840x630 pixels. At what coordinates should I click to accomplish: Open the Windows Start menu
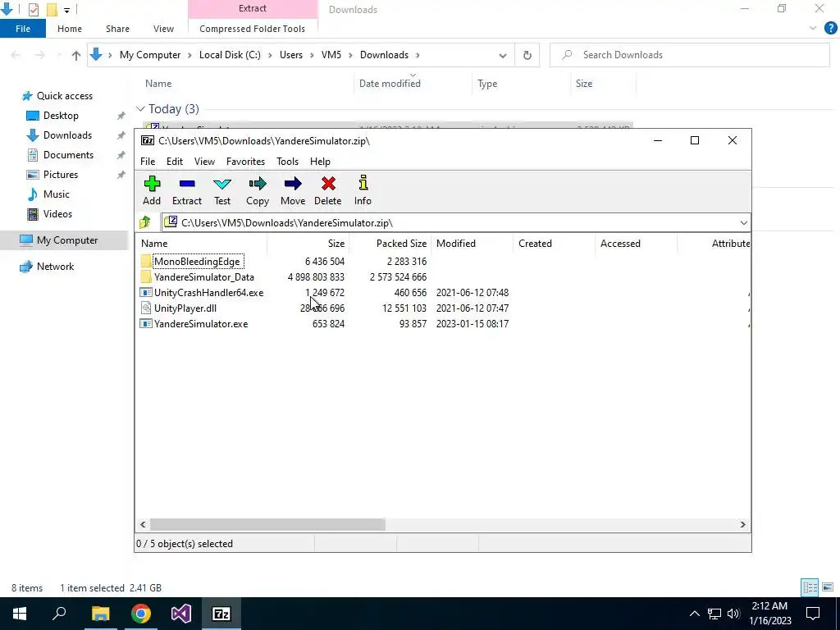[20, 614]
